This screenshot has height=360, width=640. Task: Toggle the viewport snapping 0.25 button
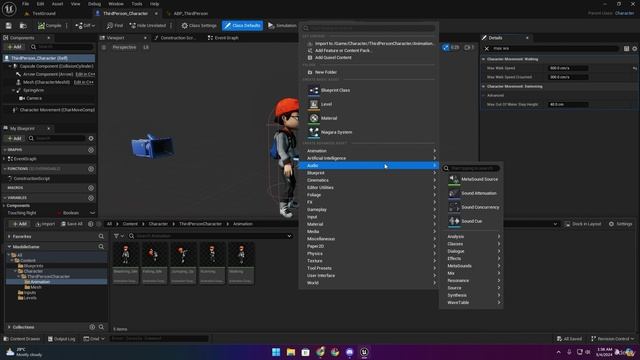coord(451,47)
